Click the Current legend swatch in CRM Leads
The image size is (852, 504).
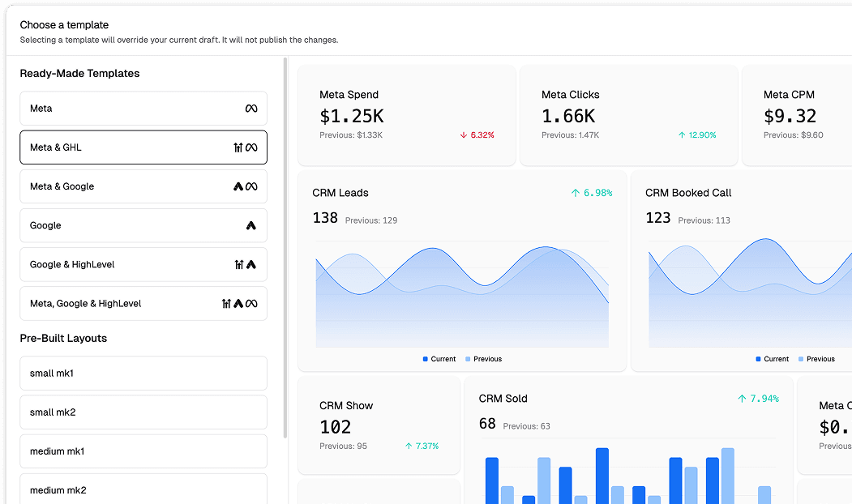click(x=426, y=359)
